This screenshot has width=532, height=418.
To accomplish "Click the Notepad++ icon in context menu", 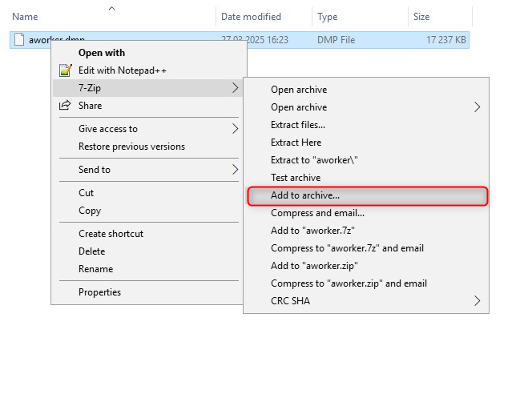I will [x=66, y=70].
